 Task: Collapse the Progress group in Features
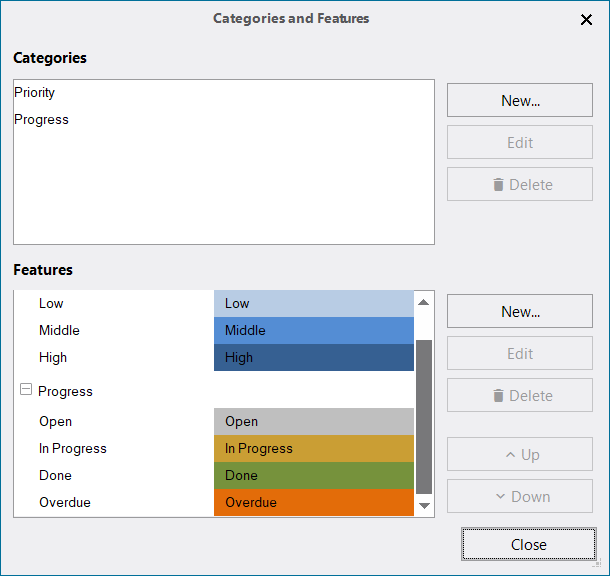pos(26,391)
